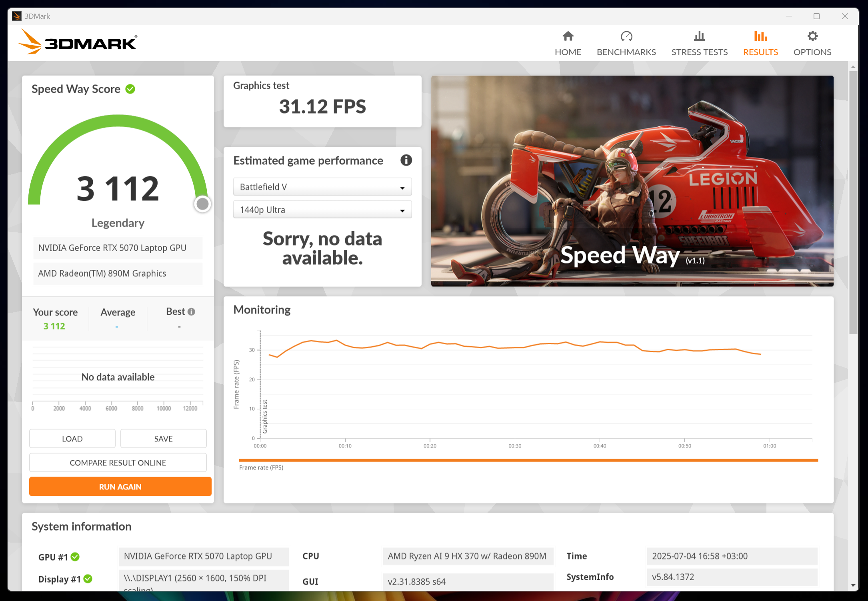
Task: Click the DISPLAY1 2560 × 1600 field
Action: [x=204, y=580]
